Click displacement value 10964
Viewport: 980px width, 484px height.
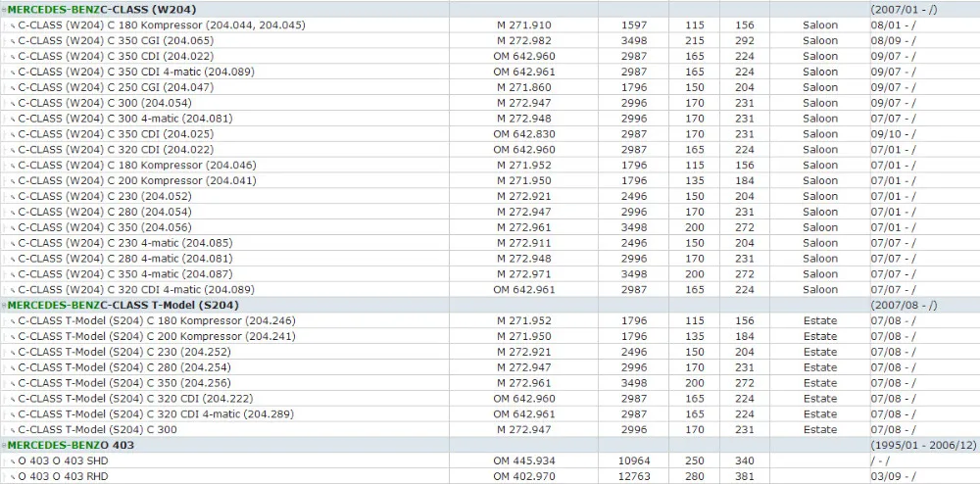[634, 460]
